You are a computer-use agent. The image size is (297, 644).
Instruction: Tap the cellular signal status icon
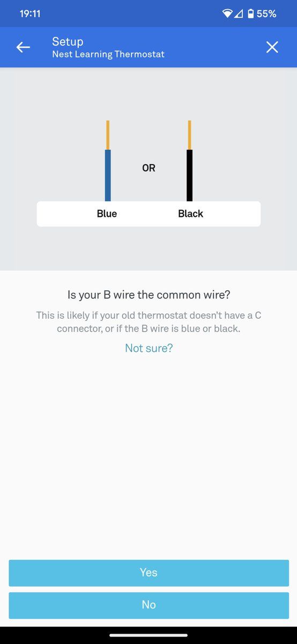pyautogui.click(x=239, y=13)
